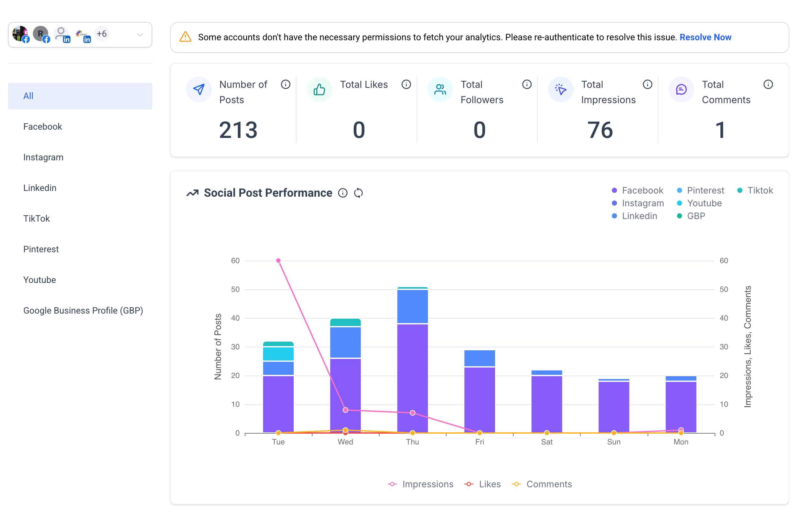
Task: Expand the accounts selector dropdown chevron
Action: 140,35
